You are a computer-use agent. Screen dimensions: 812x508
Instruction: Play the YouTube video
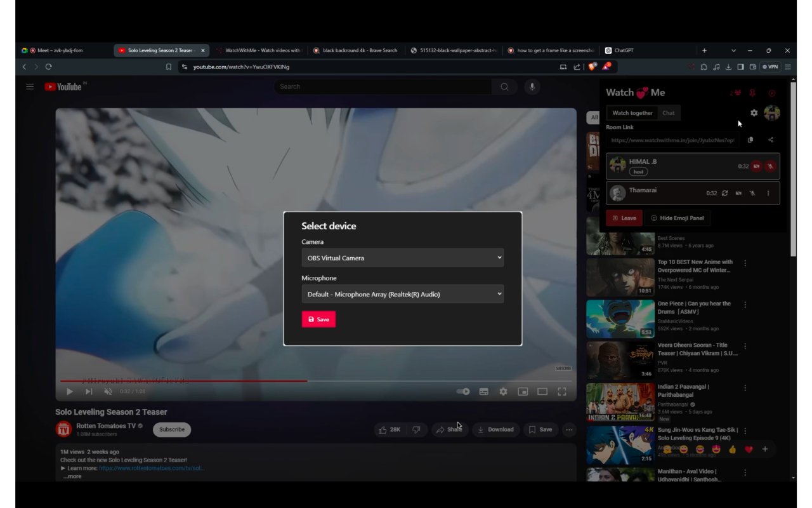(x=70, y=392)
